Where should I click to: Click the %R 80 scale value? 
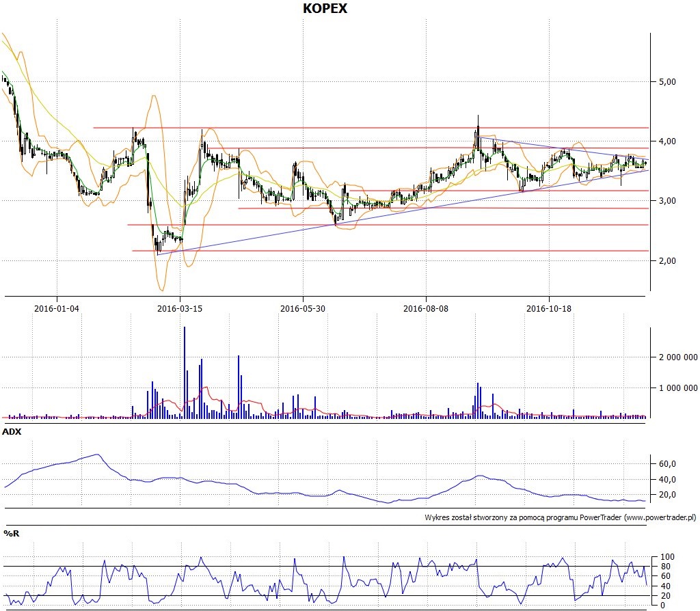tap(665, 567)
